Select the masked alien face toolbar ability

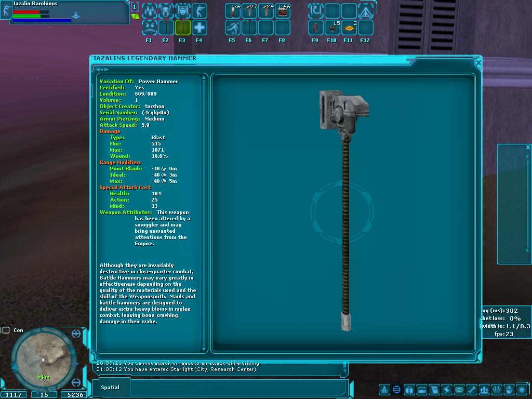click(x=166, y=11)
